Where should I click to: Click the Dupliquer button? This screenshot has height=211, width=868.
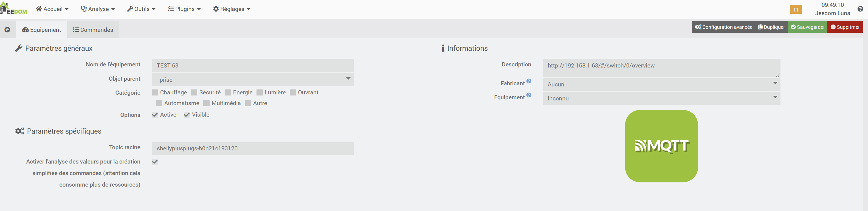[x=771, y=27]
